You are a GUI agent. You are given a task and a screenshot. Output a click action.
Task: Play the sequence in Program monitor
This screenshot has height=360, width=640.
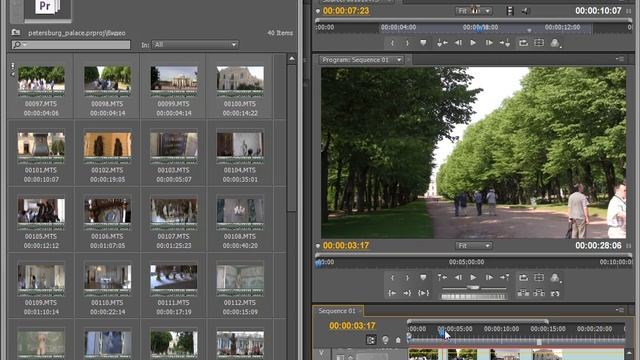click(473, 278)
